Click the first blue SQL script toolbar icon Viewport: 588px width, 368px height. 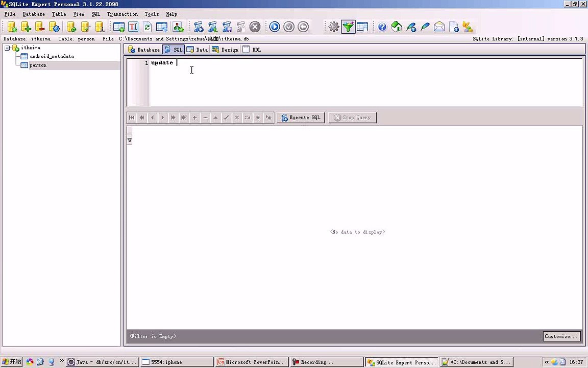pyautogui.click(x=199, y=27)
